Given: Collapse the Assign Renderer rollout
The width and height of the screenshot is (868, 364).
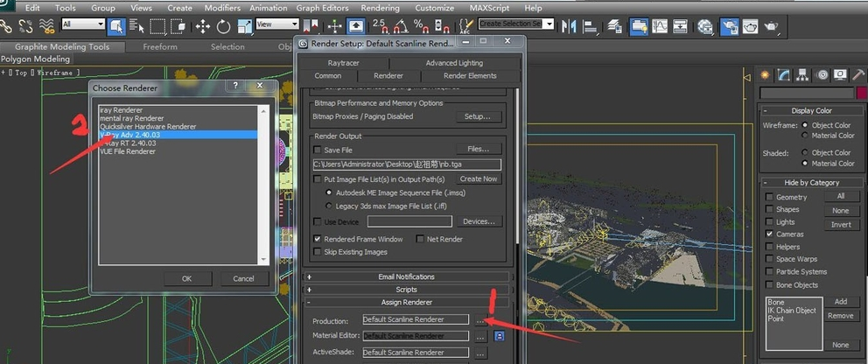Looking at the screenshot, I should click(x=406, y=302).
